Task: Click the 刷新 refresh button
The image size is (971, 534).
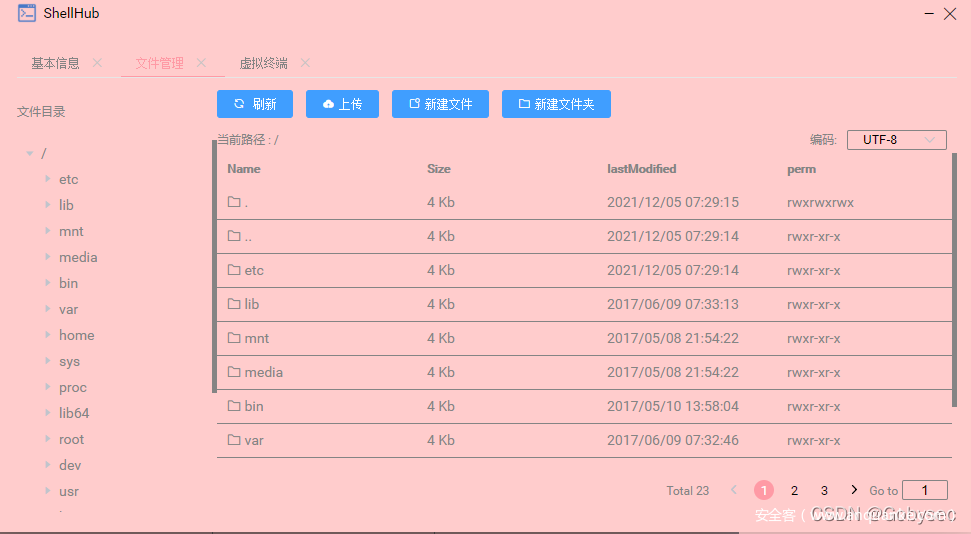Action: click(254, 104)
